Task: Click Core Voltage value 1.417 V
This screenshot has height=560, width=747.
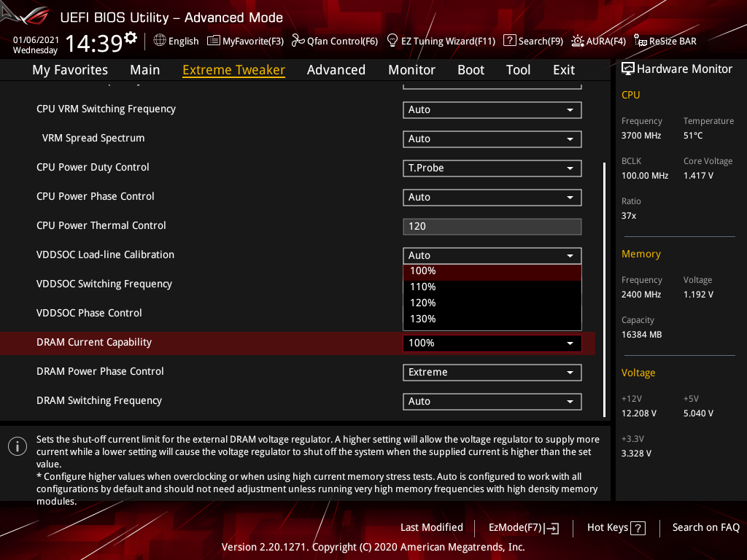Action: (698, 176)
